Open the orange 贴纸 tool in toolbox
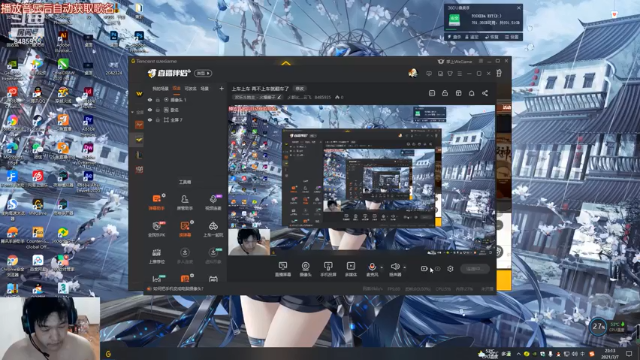Screen dimensions: 640x360 [x=185, y=229]
